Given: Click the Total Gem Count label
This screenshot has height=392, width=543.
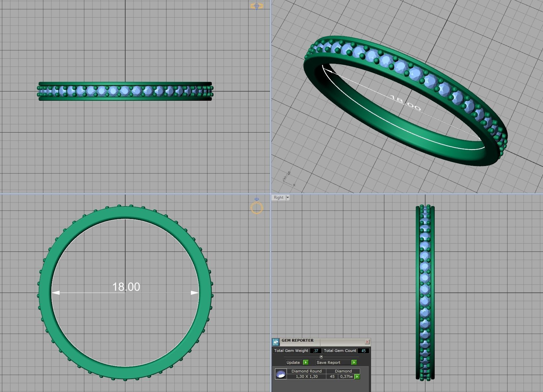Looking at the screenshot, I should pyautogui.click(x=340, y=351).
